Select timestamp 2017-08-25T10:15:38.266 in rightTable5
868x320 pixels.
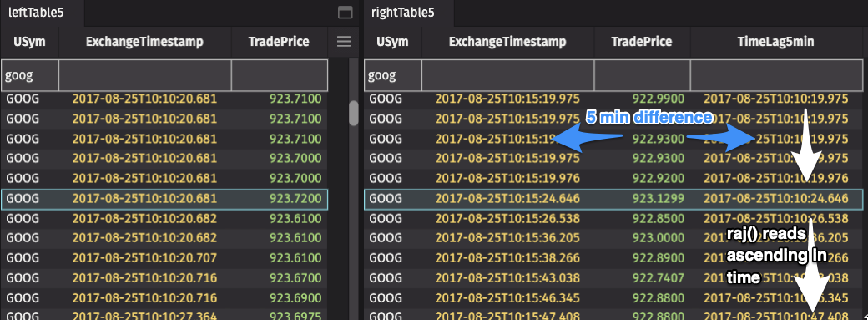pos(507,258)
